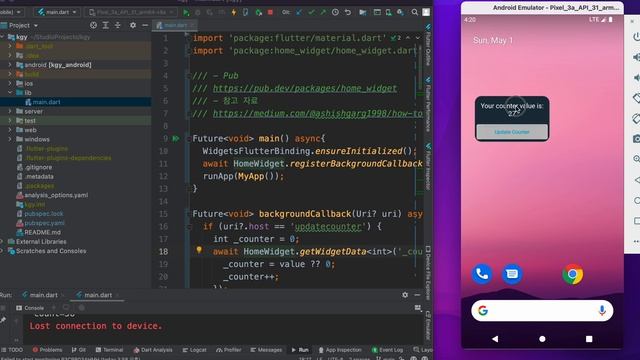Screen dimensions: 640x360
Task: Switch to first main.dart Run tab
Action: click(43, 295)
